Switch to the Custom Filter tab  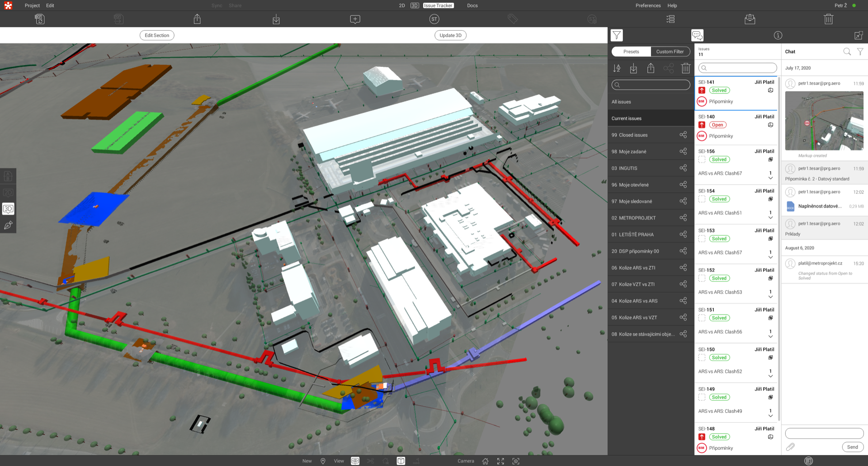coord(670,52)
